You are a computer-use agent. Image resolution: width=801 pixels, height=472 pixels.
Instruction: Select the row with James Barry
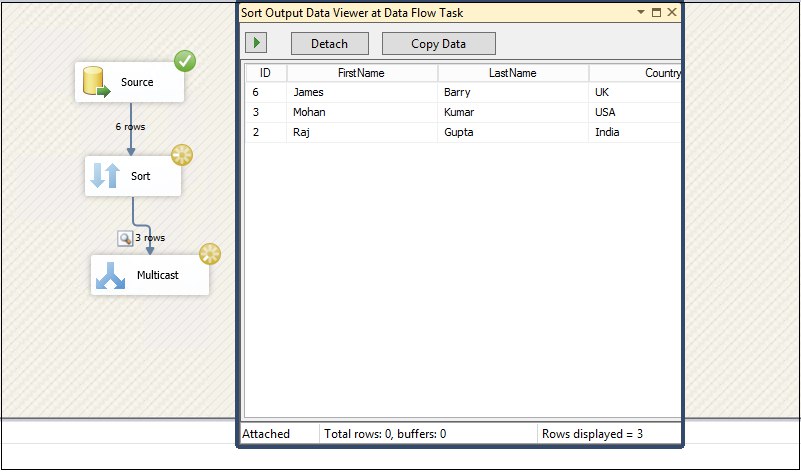pos(463,92)
